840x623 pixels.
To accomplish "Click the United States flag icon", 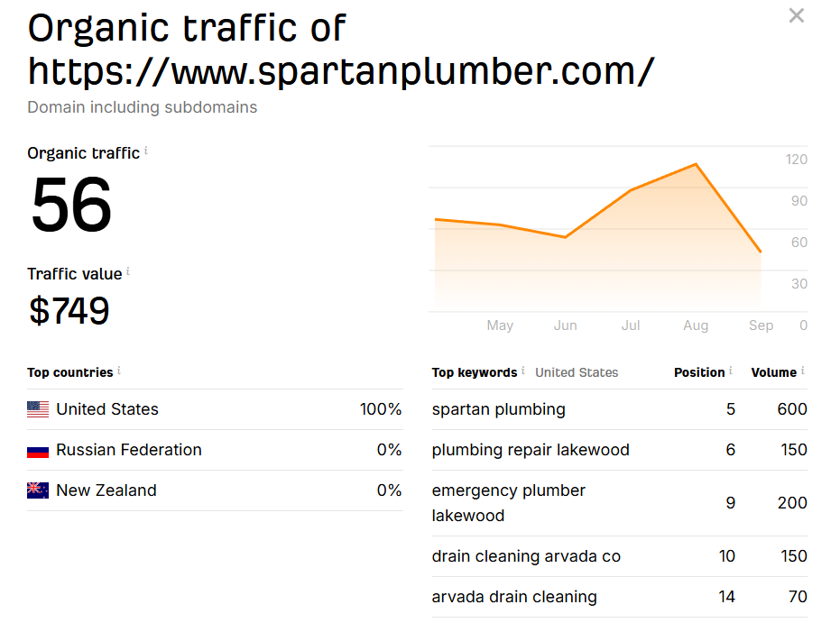I will pyautogui.click(x=38, y=409).
